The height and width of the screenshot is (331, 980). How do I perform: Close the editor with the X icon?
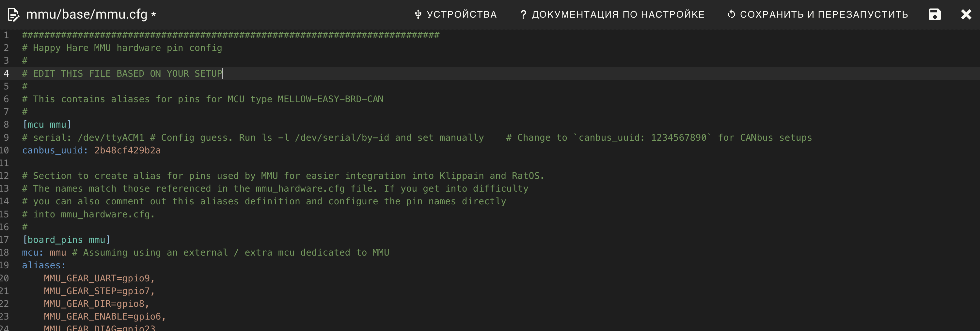coord(966,14)
